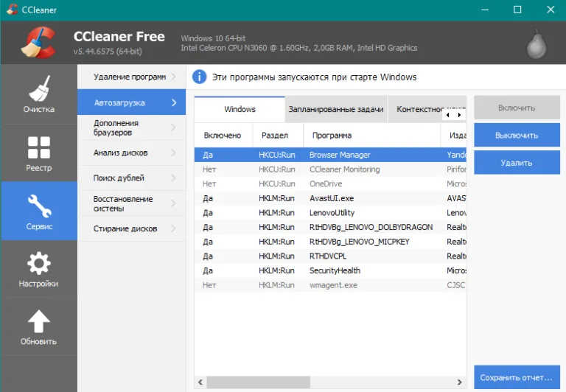This screenshot has width=566, height=392.
Task: Switch to the Windows tab
Action: (x=240, y=109)
